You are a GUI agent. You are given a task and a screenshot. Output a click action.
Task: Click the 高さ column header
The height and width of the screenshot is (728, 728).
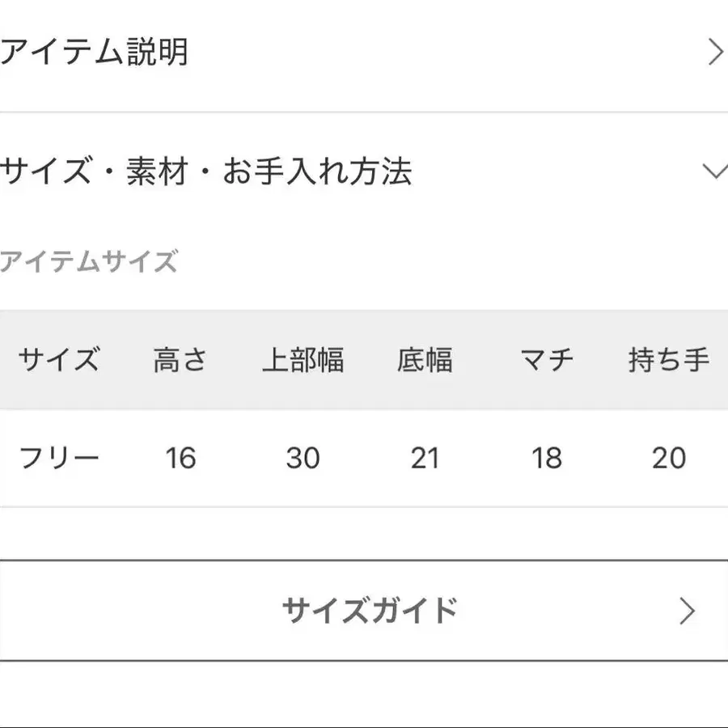180,359
